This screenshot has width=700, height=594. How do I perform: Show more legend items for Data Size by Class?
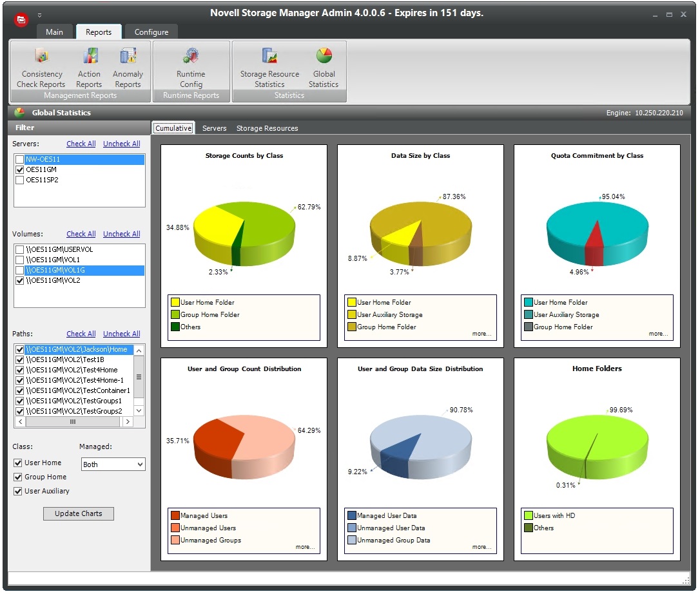(481, 334)
